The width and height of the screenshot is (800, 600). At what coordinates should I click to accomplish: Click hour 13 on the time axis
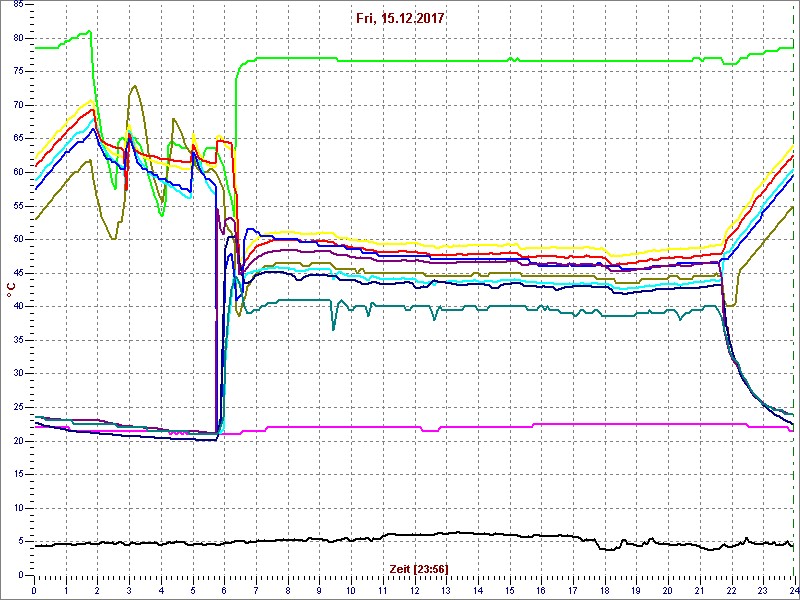(446, 591)
